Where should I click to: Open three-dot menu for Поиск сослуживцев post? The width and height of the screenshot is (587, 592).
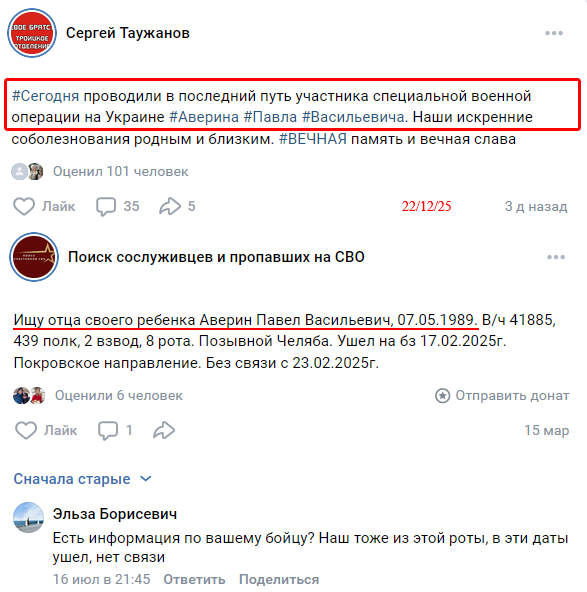[x=556, y=257]
